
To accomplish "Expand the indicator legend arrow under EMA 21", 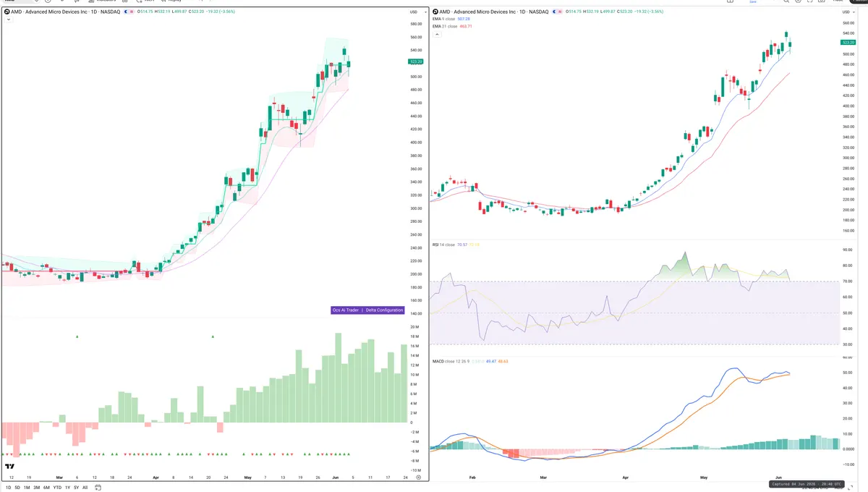I will (435, 33).
